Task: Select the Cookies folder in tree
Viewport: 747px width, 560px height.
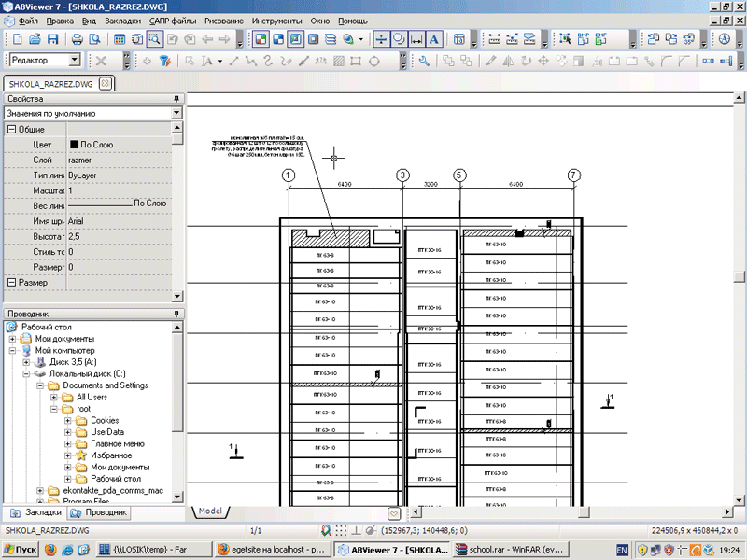Action: tap(105, 421)
